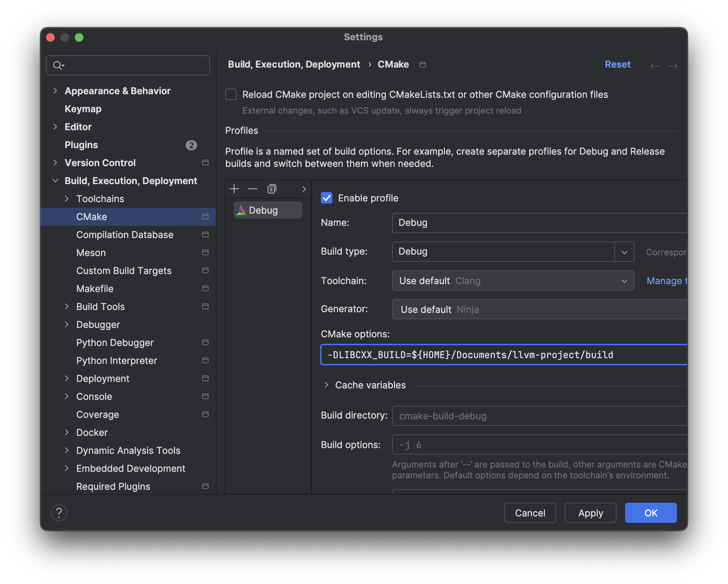Select Meson settings page

click(91, 252)
